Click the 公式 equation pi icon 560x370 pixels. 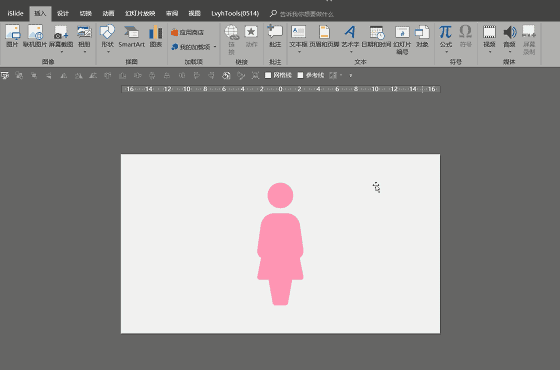pyautogui.click(x=446, y=33)
